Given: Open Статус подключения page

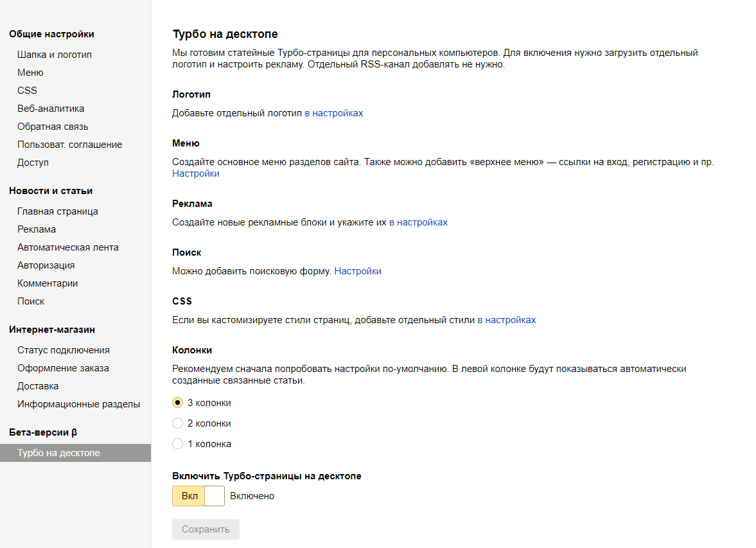Looking at the screenshot, I should click(64, 350).
